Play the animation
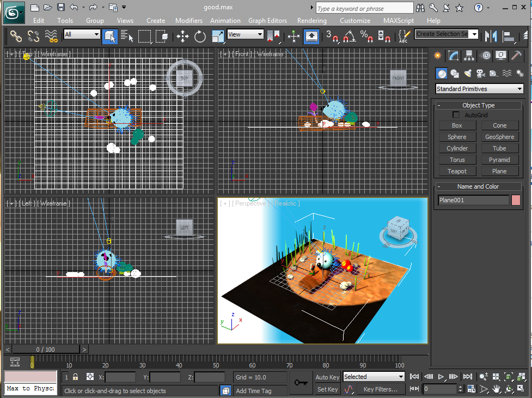Image resolution: width=532 pixels, height=398 pixels. tap(441, 376)
